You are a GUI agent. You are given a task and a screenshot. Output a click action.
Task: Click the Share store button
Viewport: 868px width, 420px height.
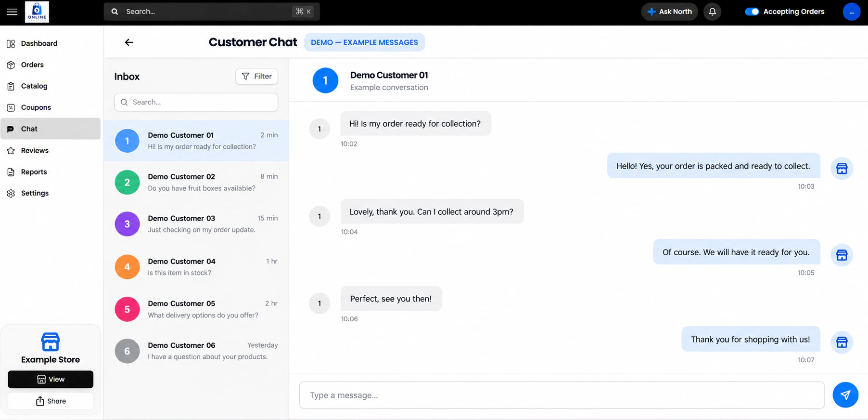[x=51, y=401]
